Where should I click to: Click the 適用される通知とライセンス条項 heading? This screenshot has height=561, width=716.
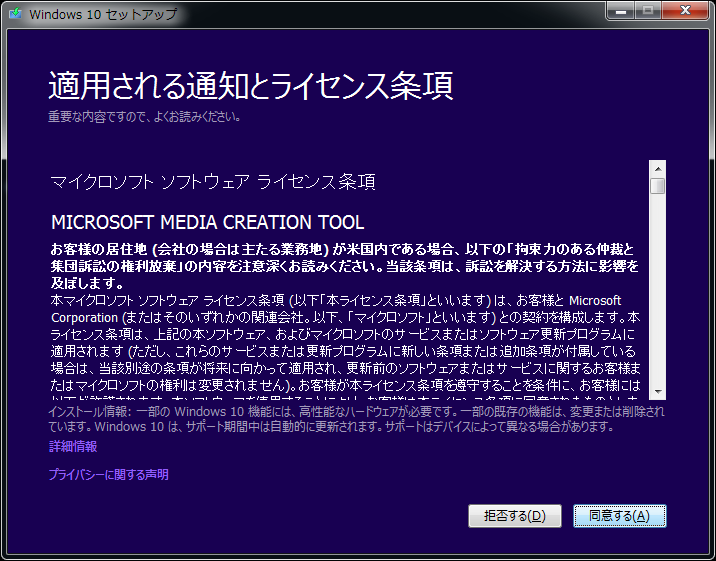tap(250, 85)
